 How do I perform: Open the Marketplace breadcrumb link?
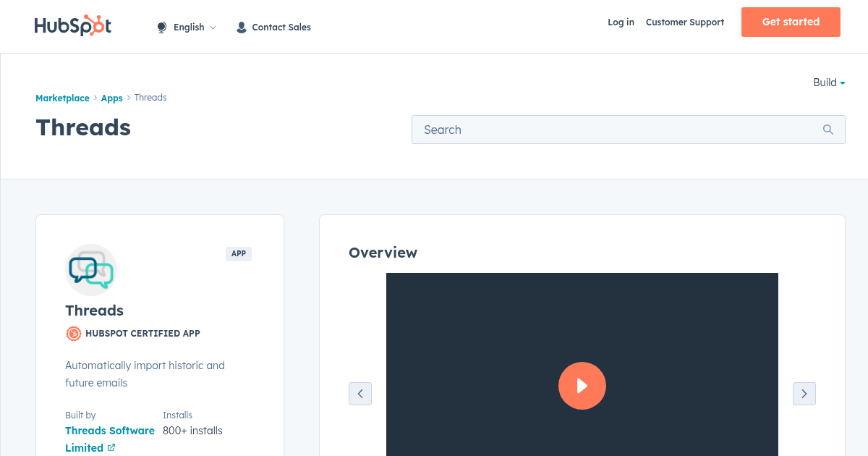62,98
